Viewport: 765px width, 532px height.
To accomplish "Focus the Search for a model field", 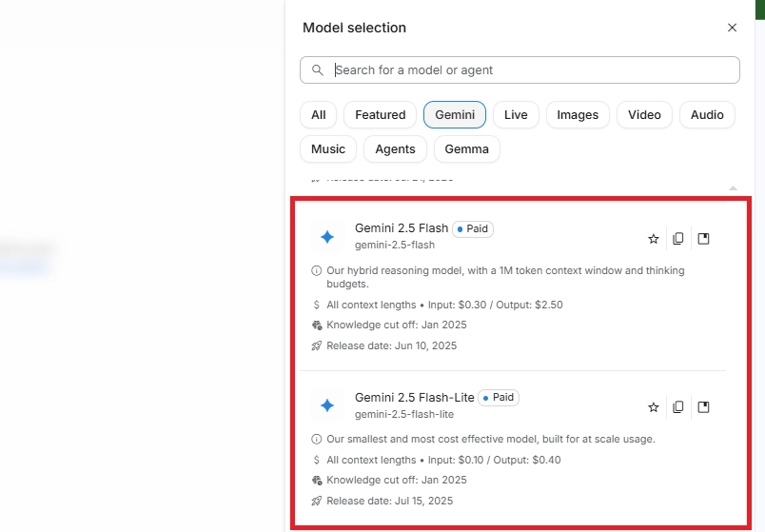I will tap(520, 70).
